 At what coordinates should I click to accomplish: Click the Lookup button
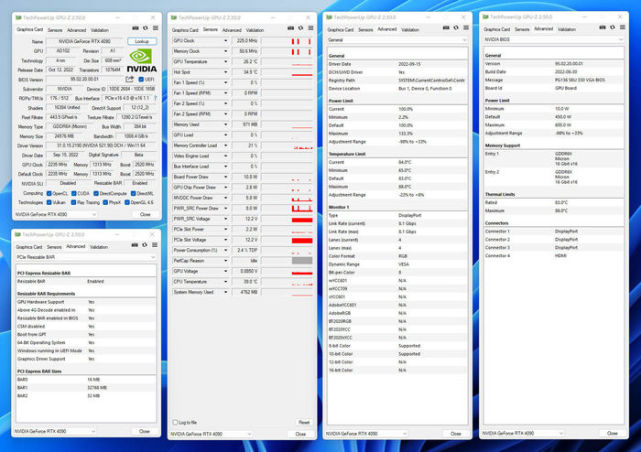(x=142, y=41)
